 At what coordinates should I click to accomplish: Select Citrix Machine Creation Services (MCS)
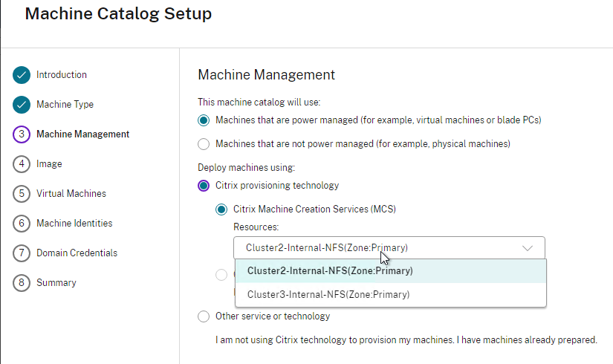click(221, 209)
